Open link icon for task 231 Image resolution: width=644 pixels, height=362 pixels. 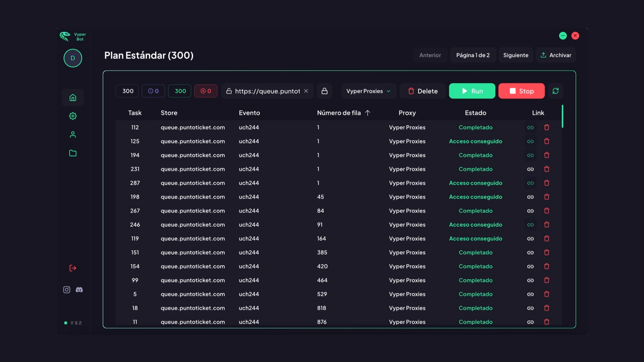pyautogui.click(x=530, y=169)
